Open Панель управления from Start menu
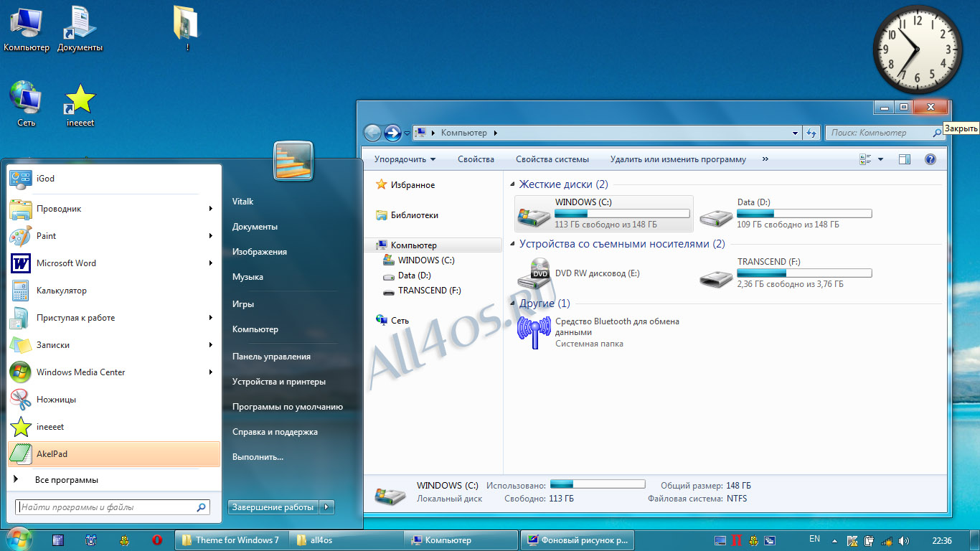The height and width of the screenshot is (551, 980). coord(271,357)
